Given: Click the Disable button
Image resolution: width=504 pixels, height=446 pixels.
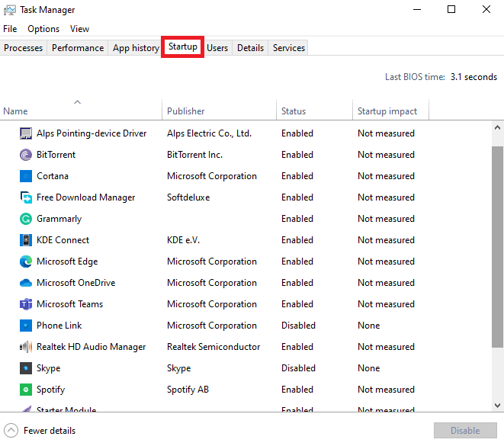Looking at the screenshot, I should tap(465, 431).
